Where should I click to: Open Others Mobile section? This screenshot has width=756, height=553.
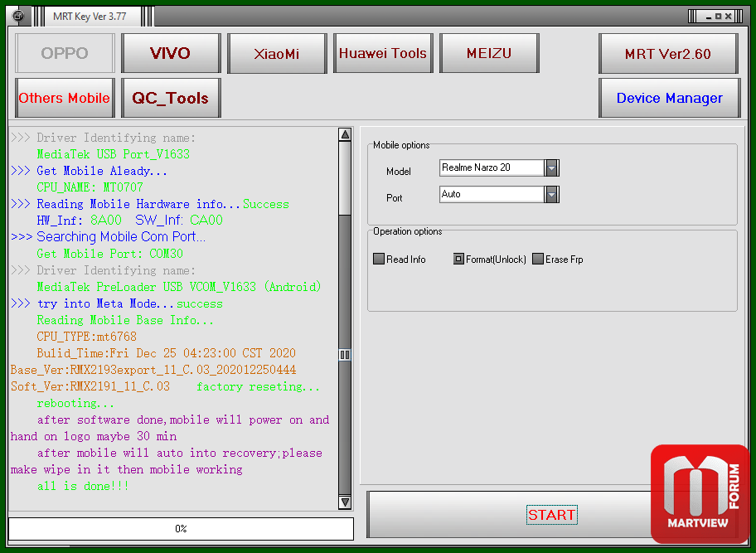[65, 98]
